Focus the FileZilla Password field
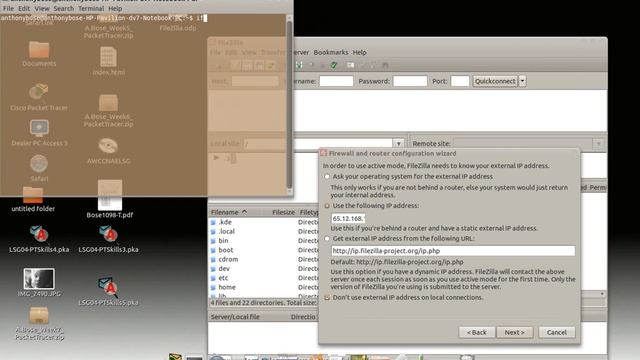 click(410, 81)
